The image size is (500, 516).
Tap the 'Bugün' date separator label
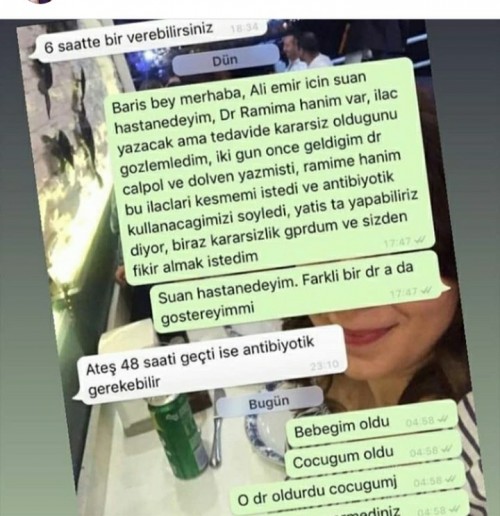(x=269, y=404)
